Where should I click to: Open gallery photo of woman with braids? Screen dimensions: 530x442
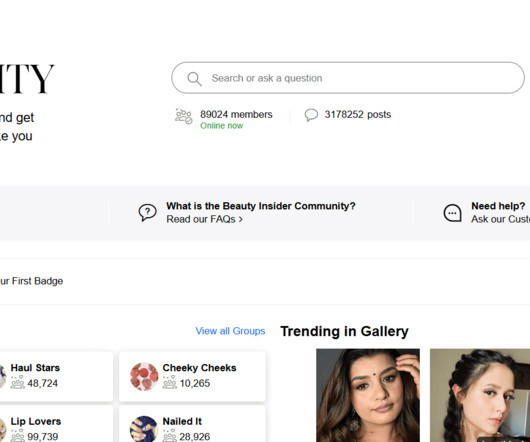(480, 395)
